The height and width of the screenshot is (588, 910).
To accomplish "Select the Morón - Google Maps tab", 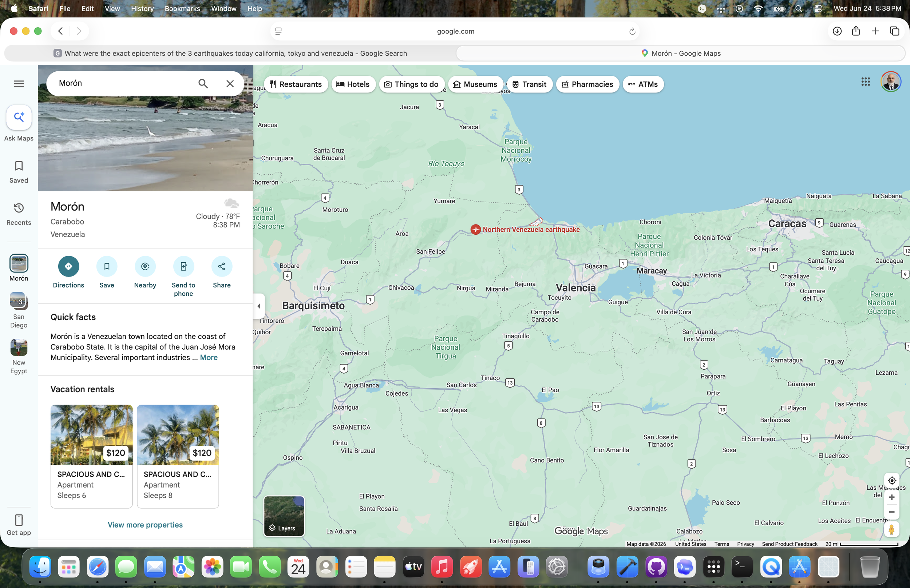I will (x=681, y=53).
